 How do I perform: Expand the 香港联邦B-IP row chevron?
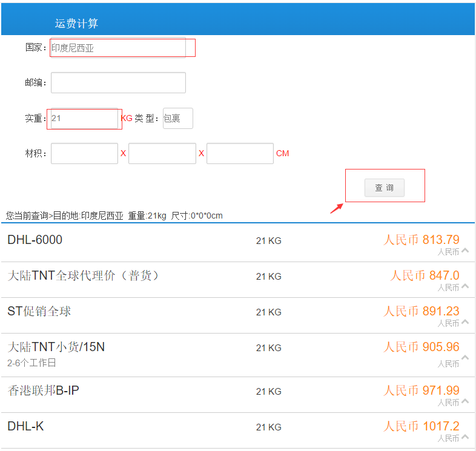464,401
